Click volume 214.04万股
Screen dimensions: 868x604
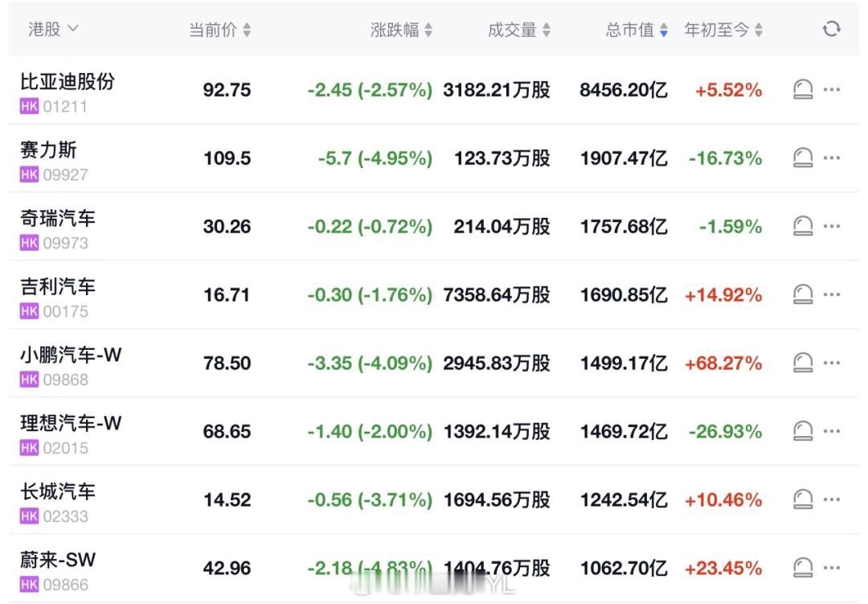pyautogui.click(x=502, y=226)
